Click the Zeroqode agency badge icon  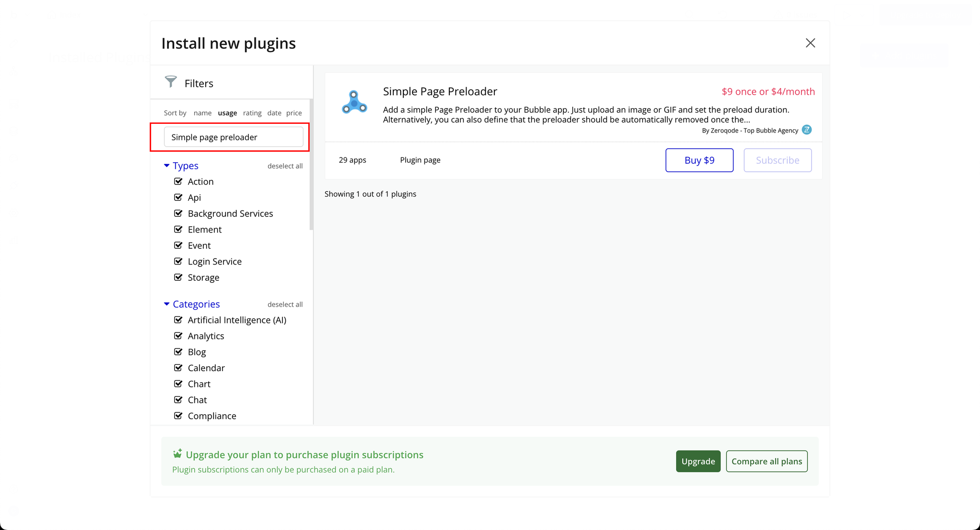pos(806,130)
